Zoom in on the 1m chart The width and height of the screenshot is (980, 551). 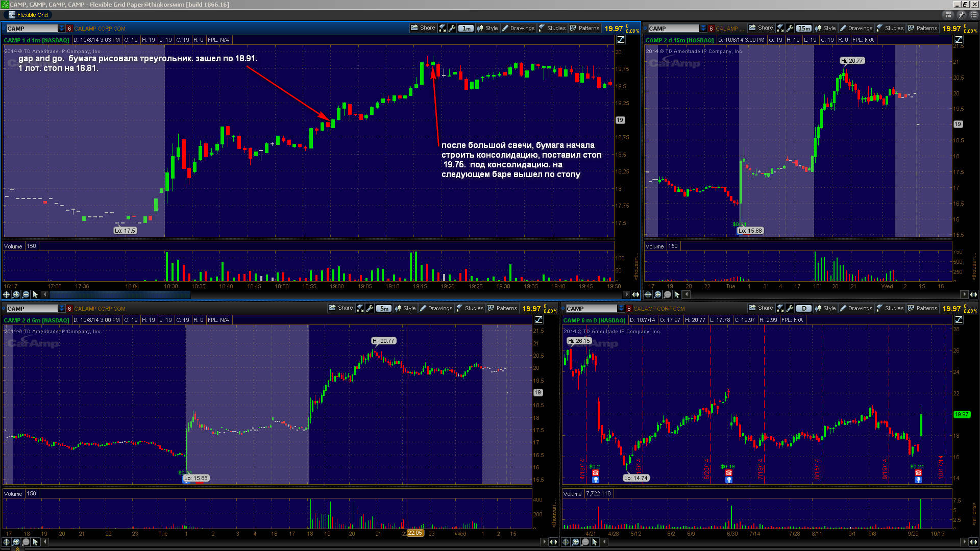pyautogui.click(x=16, y=294)
